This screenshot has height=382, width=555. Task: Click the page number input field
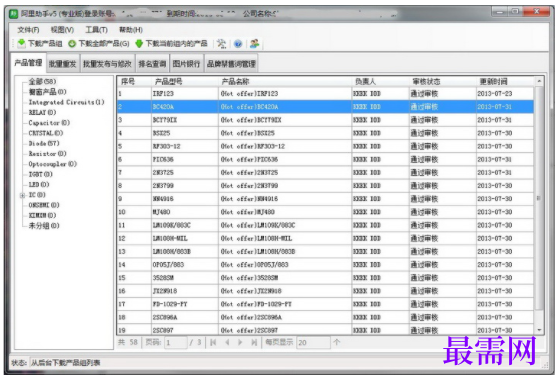(x=176, y=342)
